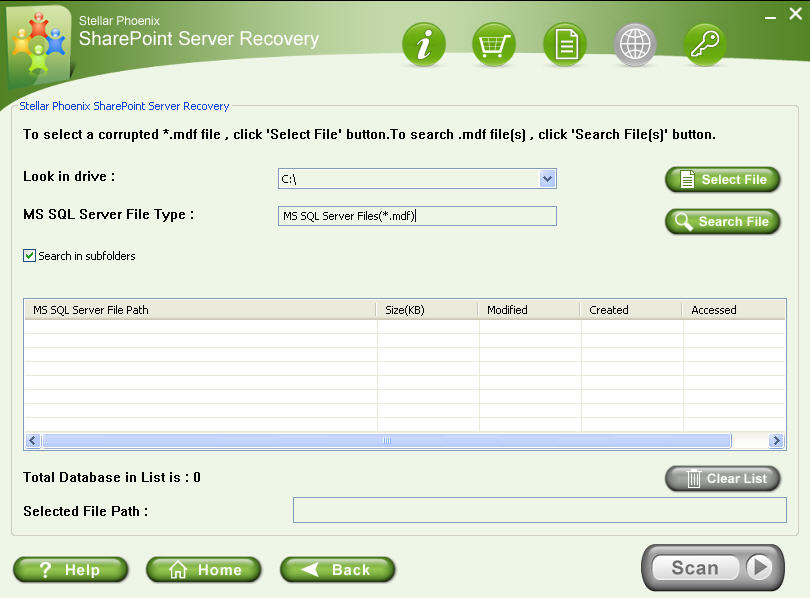810x598 pixels.
Task: Click the Look in drive C:\ combo box
Action: coord(417,179)
